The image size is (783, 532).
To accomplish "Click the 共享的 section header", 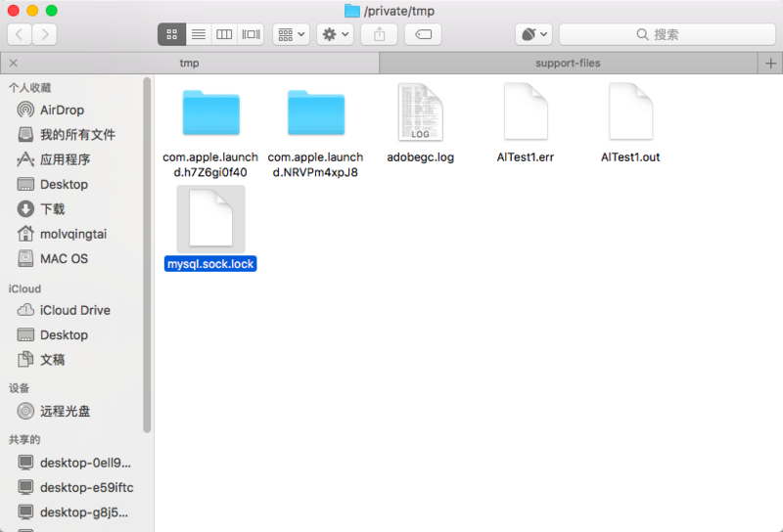I will [x=24, y=440].
